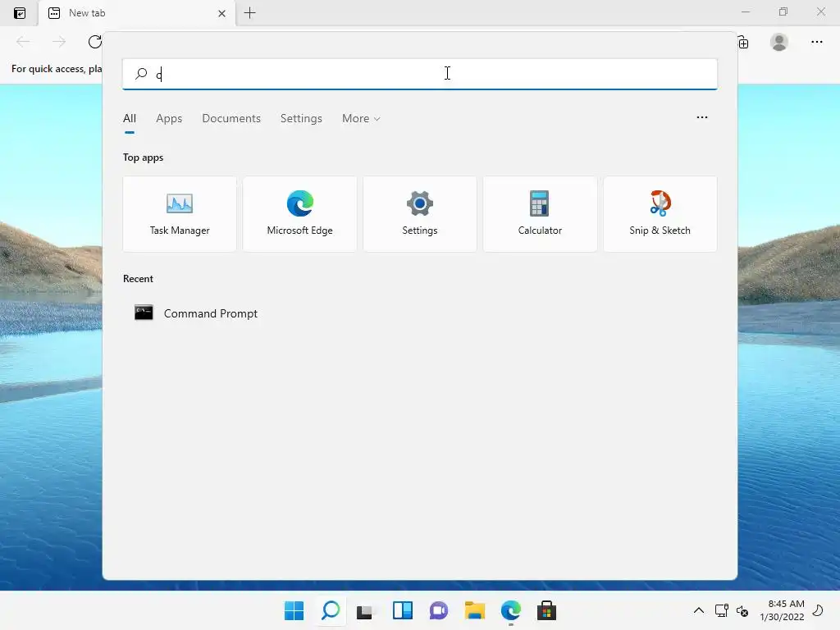Open the clock and date flyout
The image size is (840, 630).
(x=782, y=610)
